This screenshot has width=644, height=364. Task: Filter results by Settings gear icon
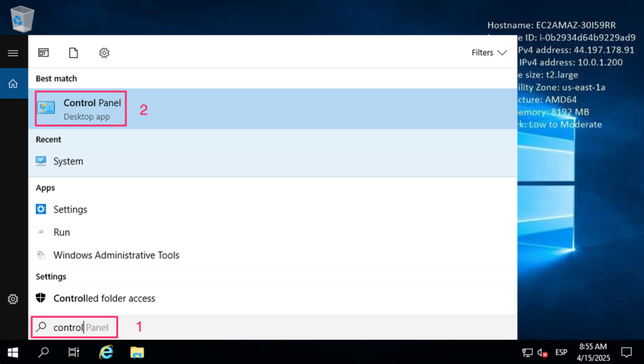[104, 53]
